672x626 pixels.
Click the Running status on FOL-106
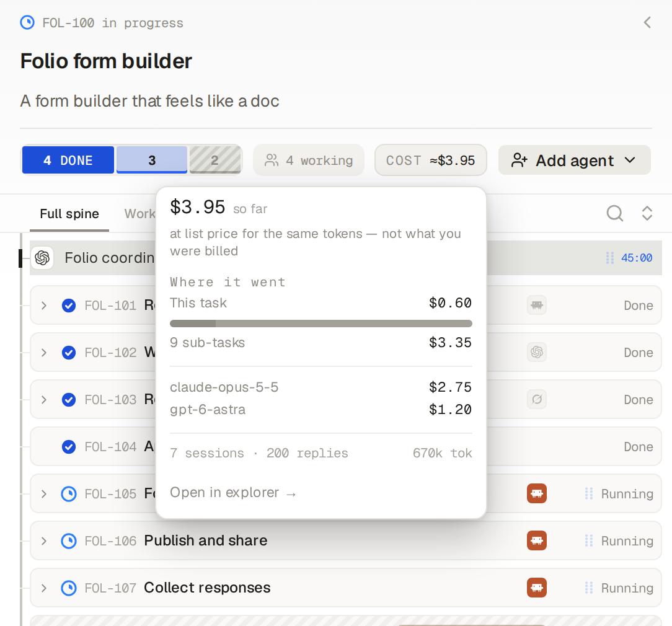click(x=627, y=541)
